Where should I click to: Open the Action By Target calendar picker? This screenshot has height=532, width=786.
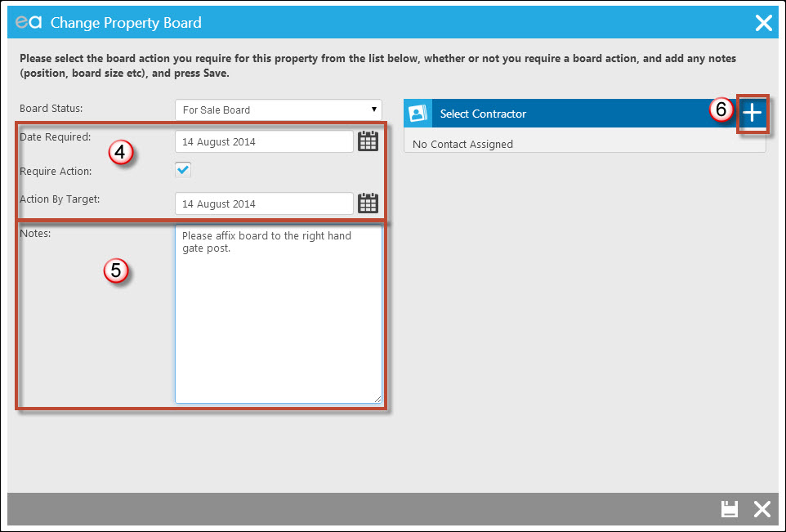368,203
